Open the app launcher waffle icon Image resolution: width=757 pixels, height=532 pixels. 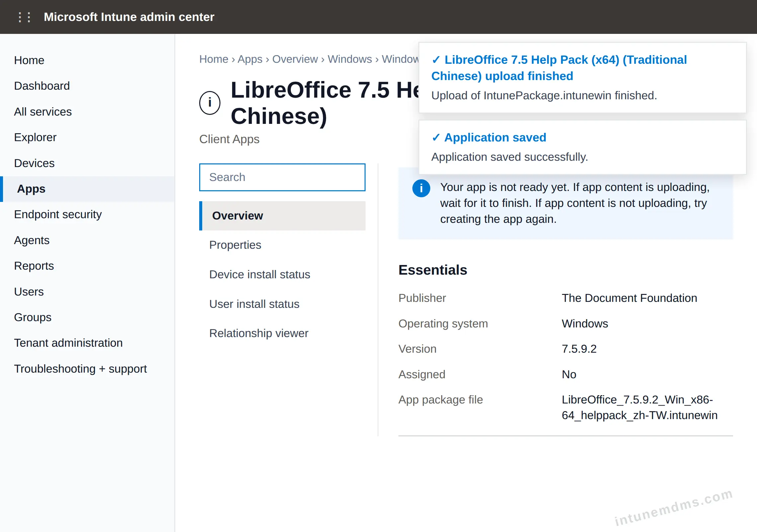[24, 17]
